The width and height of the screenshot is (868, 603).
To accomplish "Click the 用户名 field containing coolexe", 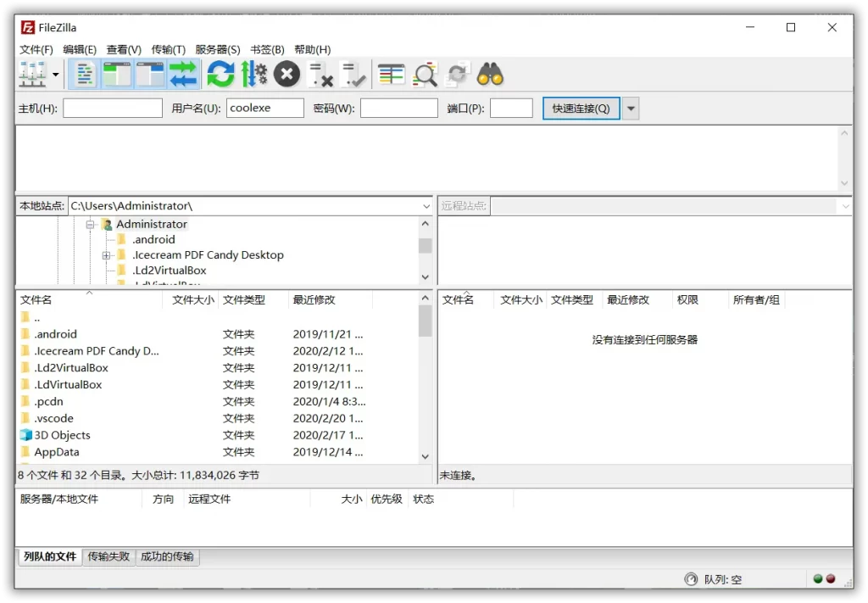I will 265,108.
